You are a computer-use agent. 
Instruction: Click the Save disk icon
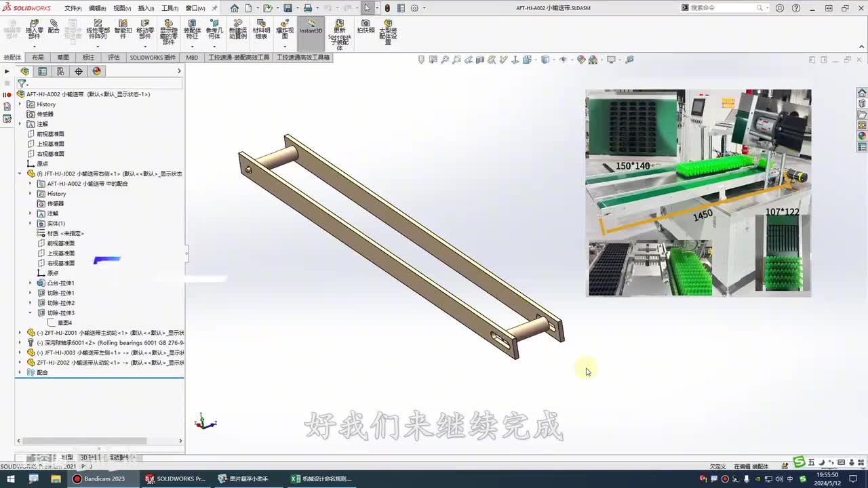(288, 8)
